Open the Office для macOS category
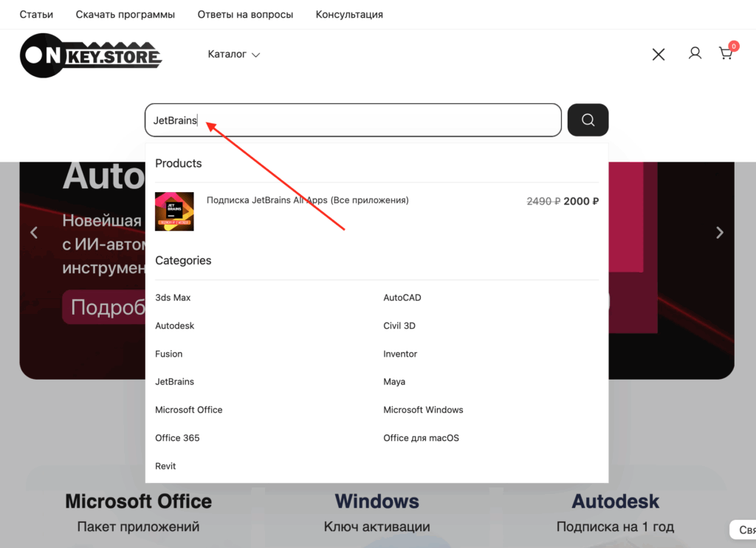The image size is (756, 548). pyautogui.click(x=421, y=438)
